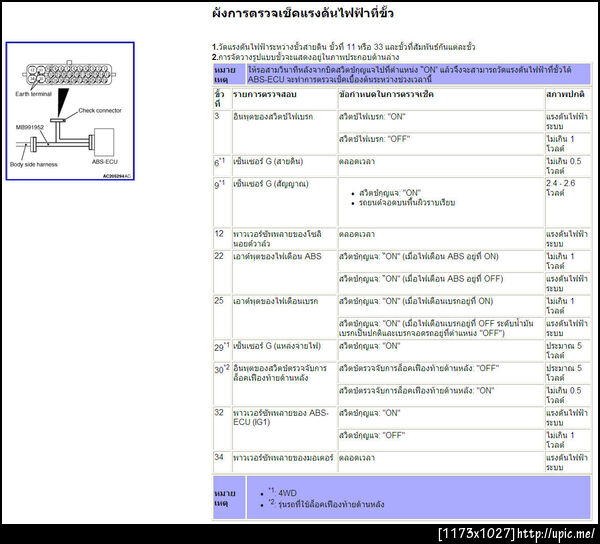Viewport: 600px width, 544px height.
Task: Click the top "หมายเหตุ" note label
Action: (229, 74)
